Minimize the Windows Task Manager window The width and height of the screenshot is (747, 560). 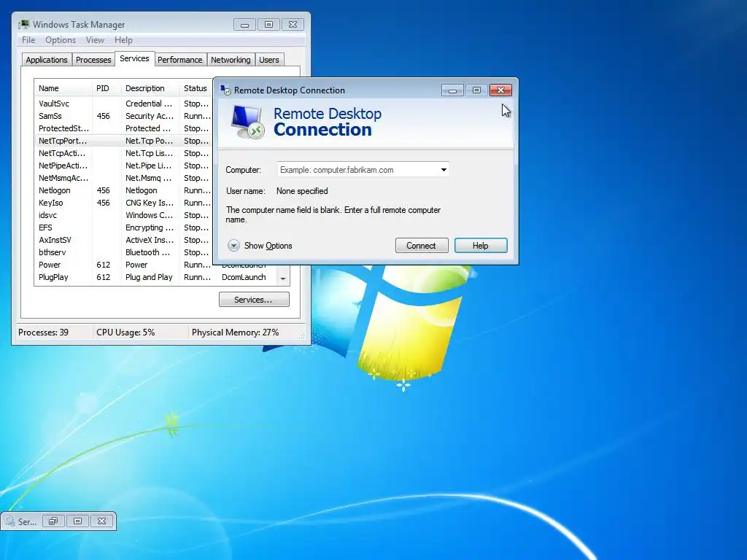coord(245,24)
